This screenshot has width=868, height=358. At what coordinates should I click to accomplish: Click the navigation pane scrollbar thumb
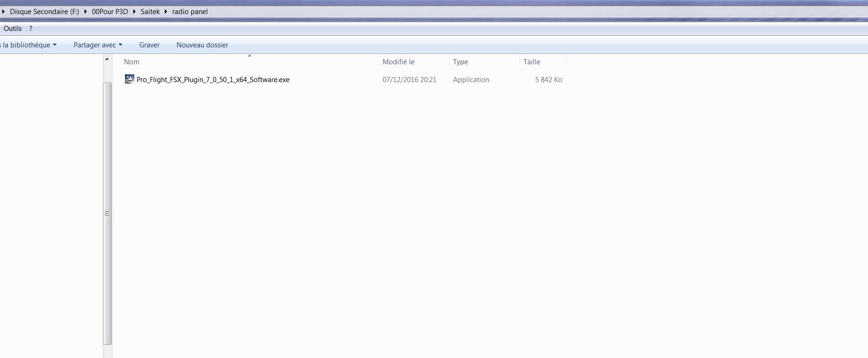pos(107,213)
